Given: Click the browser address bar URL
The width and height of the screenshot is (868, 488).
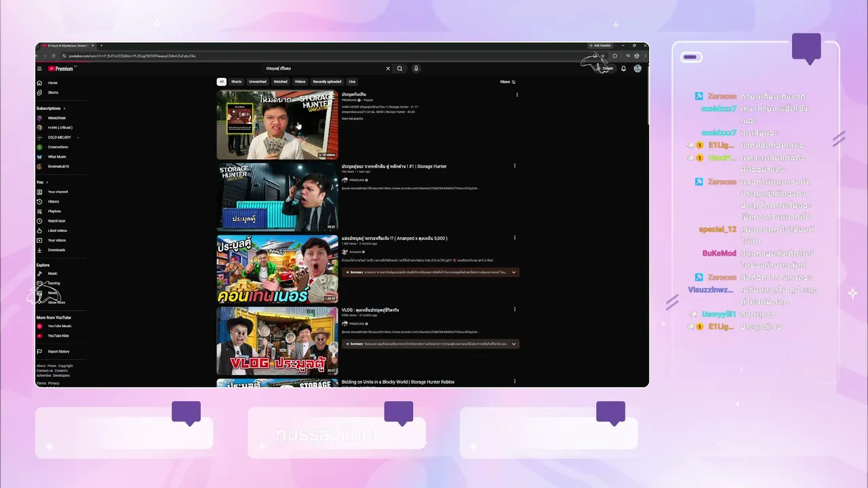Looking at the screenshot, I should 132,56.
